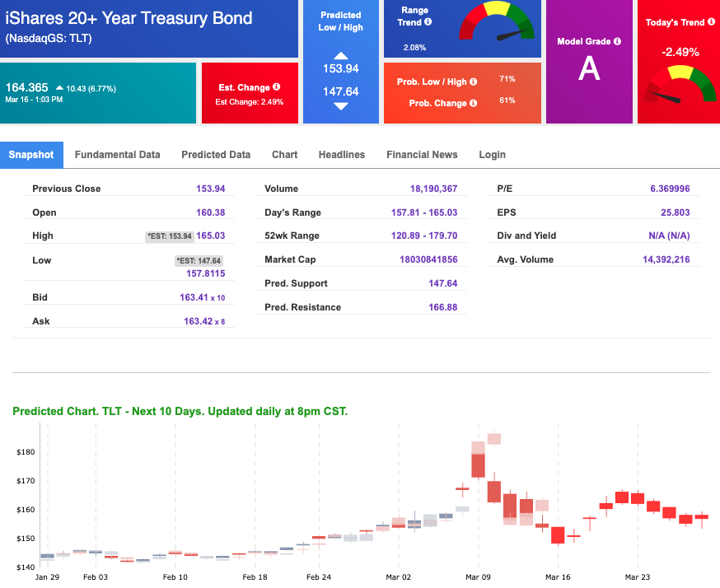Click the $150 label on chart axis
Image resolution: width=720 pixels, height=588 pixels.
tap(26, 539)
